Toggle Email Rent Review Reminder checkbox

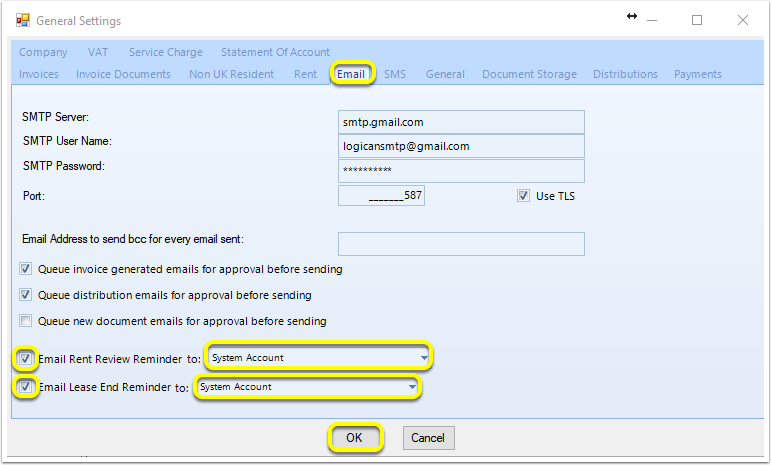click(x=26, y=358)
